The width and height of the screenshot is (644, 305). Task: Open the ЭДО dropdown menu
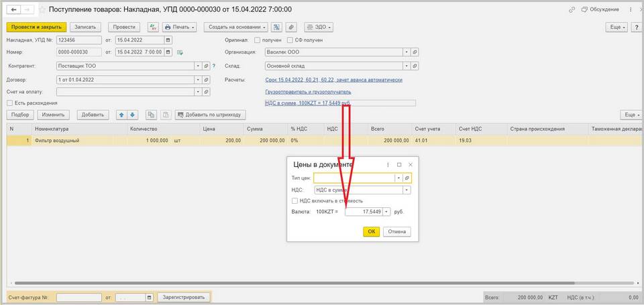click(x=318, y=27)
